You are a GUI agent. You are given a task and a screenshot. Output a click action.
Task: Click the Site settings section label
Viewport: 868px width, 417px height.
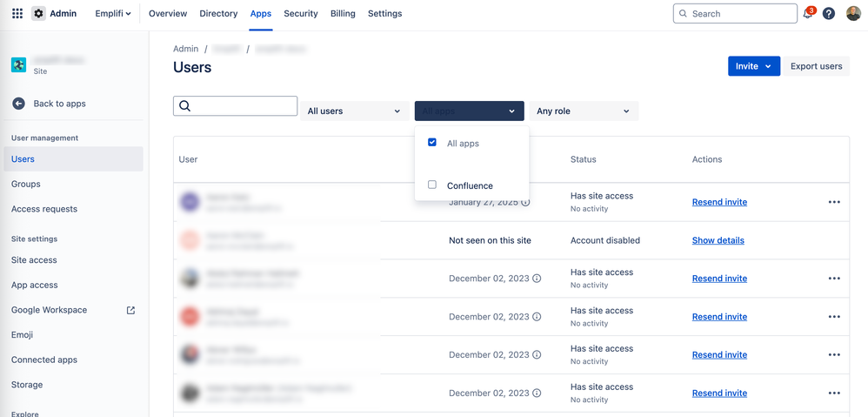[34, 239]
